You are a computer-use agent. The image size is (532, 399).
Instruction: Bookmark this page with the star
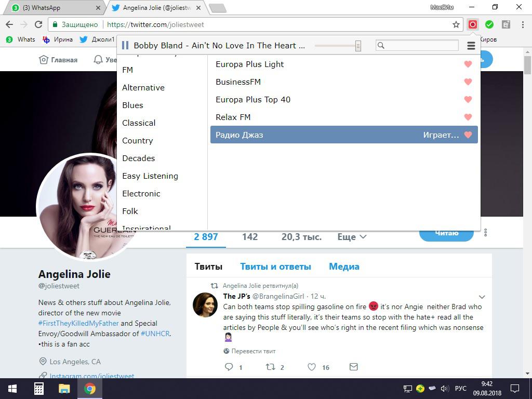tap(456, 24)
